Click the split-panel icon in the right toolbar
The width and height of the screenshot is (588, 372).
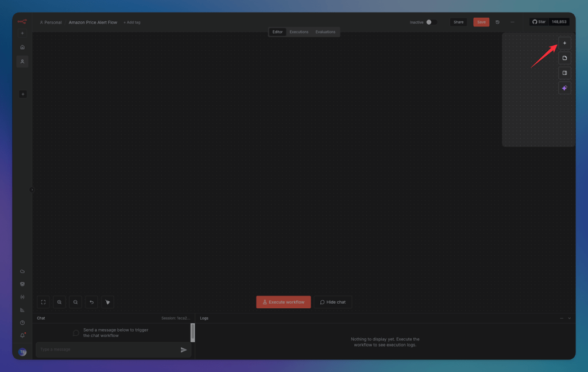(564, 72)
